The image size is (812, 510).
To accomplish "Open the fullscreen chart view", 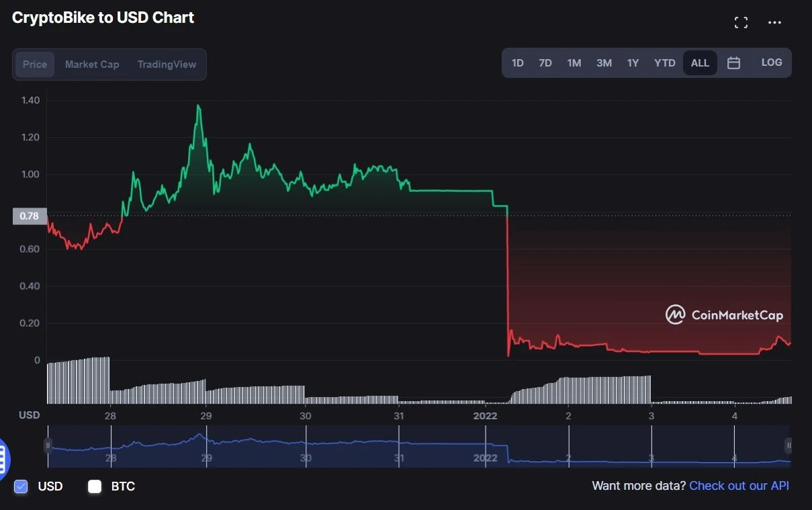I will point(741,22).
